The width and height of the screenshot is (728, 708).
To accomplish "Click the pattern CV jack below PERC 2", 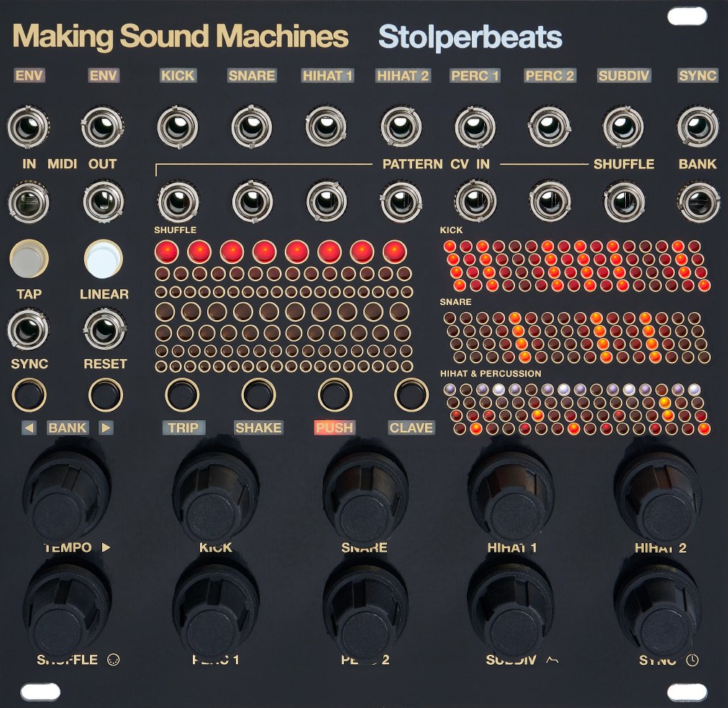I will coord(550,202).
